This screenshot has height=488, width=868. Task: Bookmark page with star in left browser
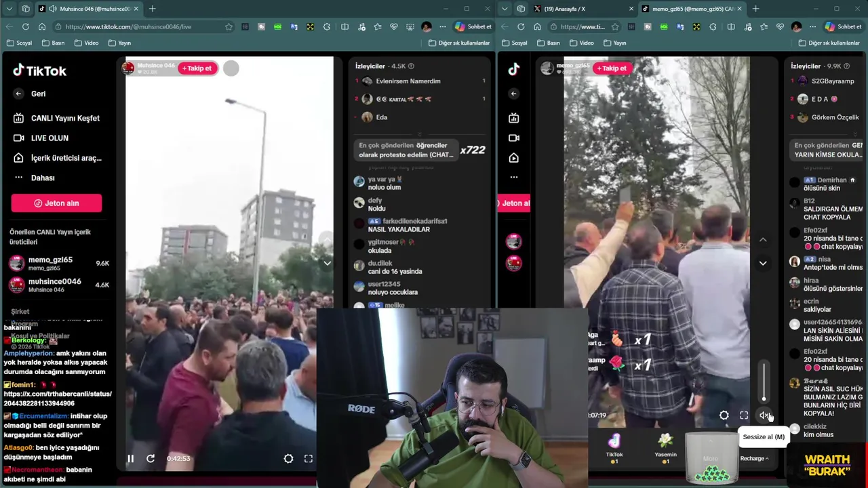pos(229,26)
